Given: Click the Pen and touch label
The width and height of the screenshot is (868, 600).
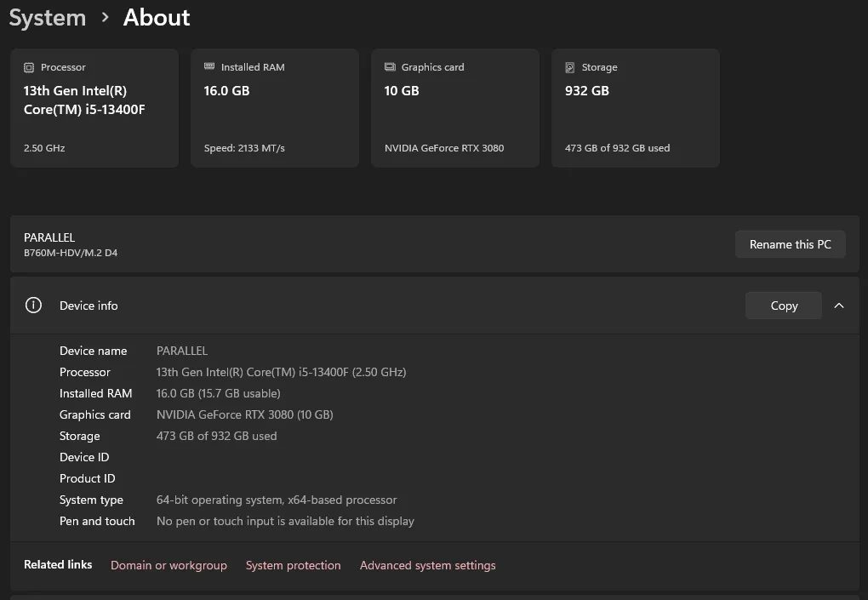Looking at the screenshot, I should [x=97, y=521].
